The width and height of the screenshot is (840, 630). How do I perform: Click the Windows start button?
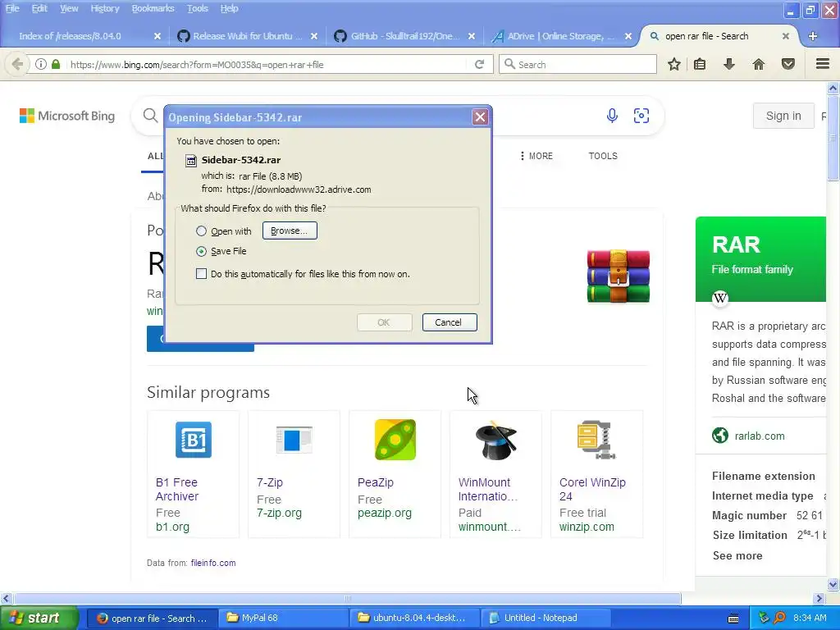[39, 619]
